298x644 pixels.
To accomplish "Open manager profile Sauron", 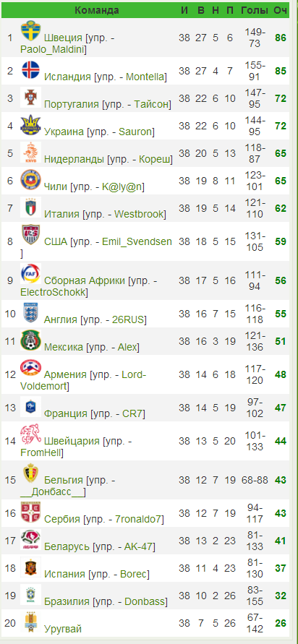I will pyautogui.click(x=135, y=132).
